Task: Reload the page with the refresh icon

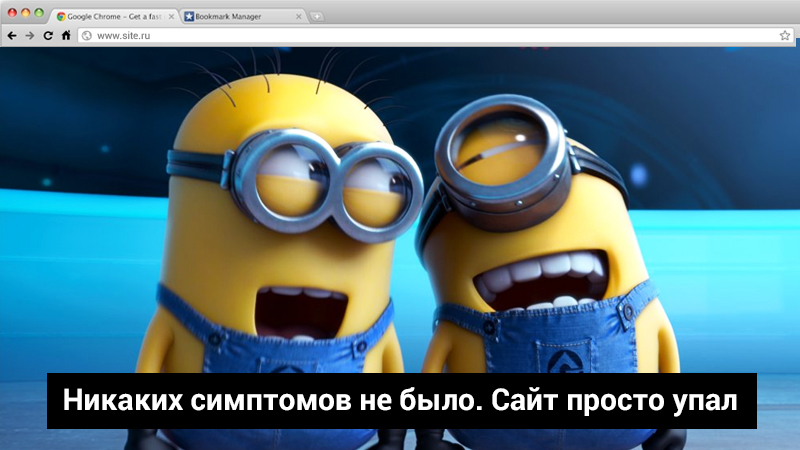Action: tap(48, 35)
